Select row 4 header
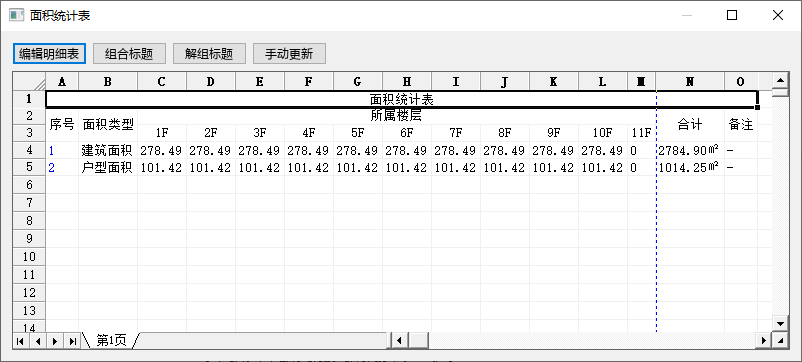The image size is (802, 362). tap(29, 150)
